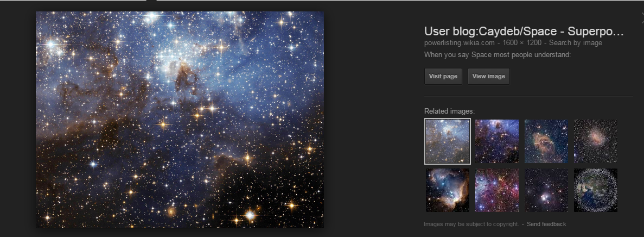This screenshot has width=644, height=237.
Task: Visit the powerlisting.wikia.com source link
Action: pos(459,43)
